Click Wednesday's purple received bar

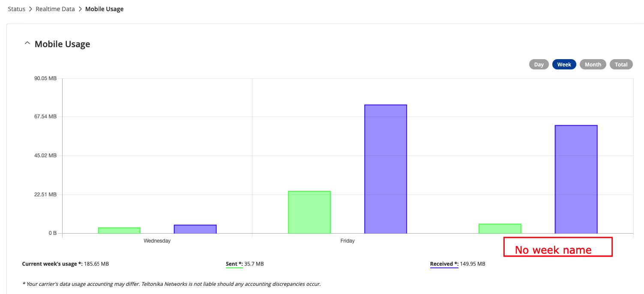click(x=195, y=229)
